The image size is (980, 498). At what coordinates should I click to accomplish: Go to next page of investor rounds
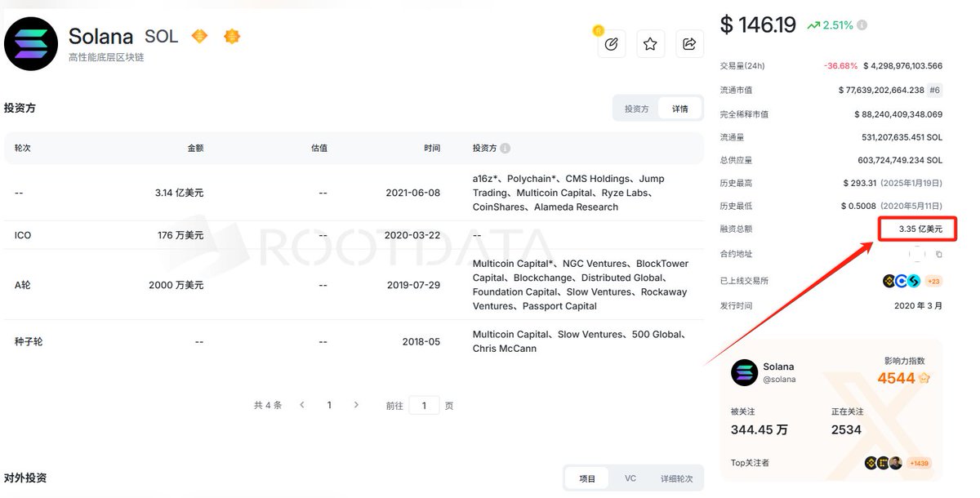[356, 405]
